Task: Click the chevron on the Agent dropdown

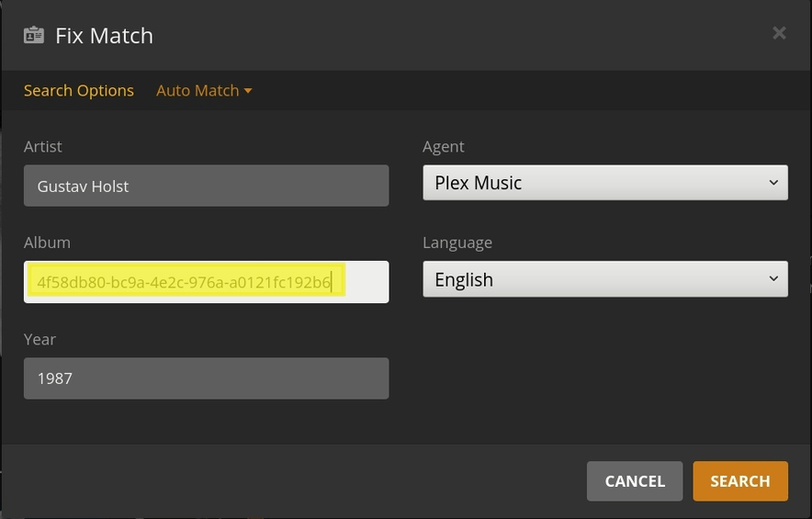Action: [773, 183]
